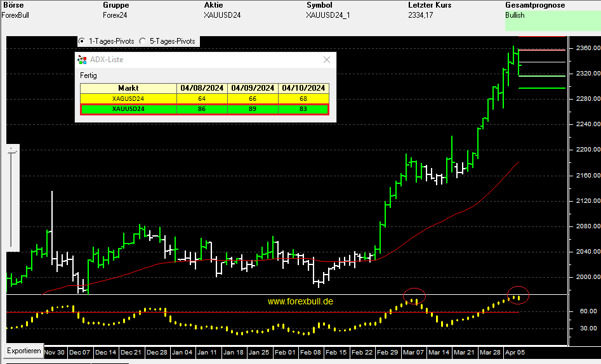This screenshot has height=364, width=601.
Task: Open the Exportieren tab
Action: [x=24, y=351]
